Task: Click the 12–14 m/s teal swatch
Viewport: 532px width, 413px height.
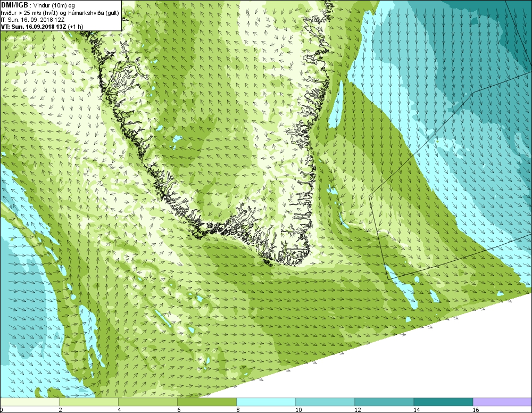Action: point(384,402)
